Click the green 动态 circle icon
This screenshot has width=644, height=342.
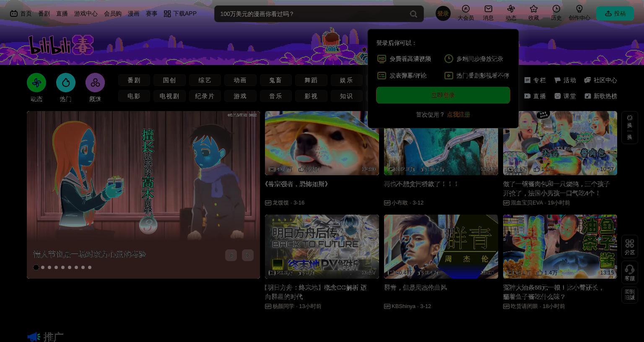coord(36,83)
